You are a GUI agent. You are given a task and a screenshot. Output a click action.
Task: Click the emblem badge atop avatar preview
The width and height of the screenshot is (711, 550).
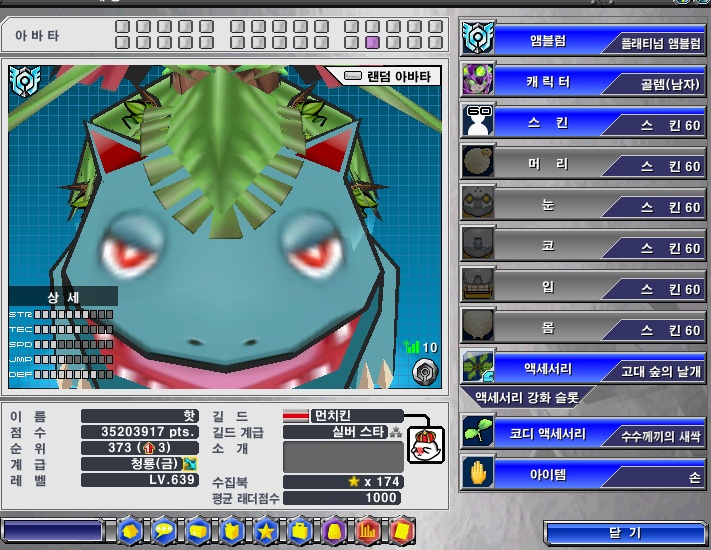[x=25, y=81]
